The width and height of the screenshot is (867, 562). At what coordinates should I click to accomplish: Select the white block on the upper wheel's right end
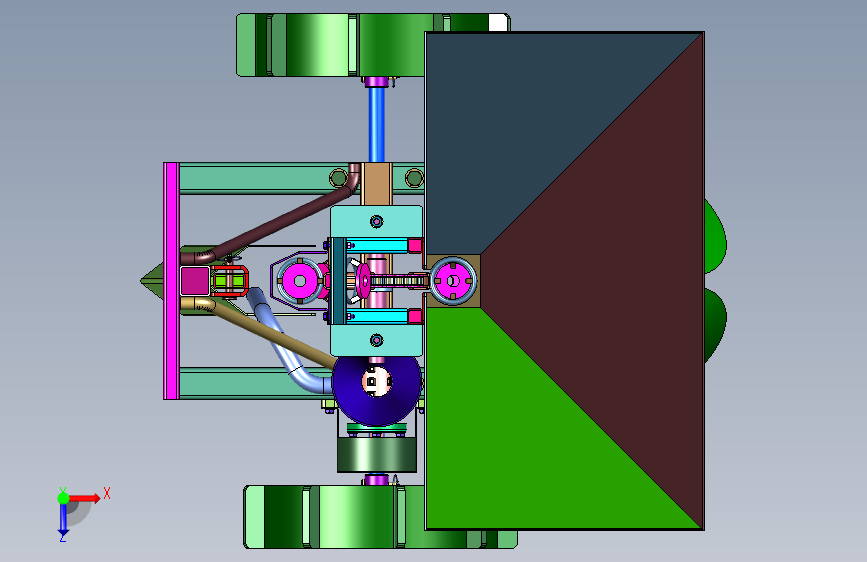498,22
